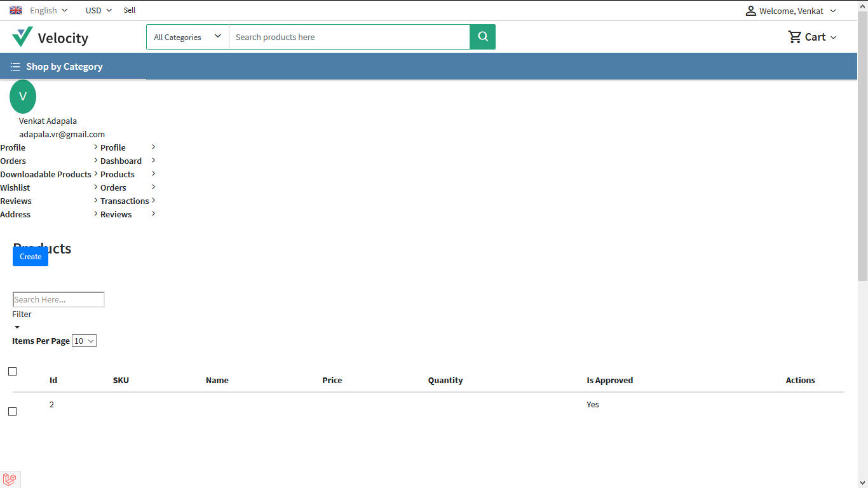The image size is (868, 488).
Task: Click the Create button
Action: 31,257
